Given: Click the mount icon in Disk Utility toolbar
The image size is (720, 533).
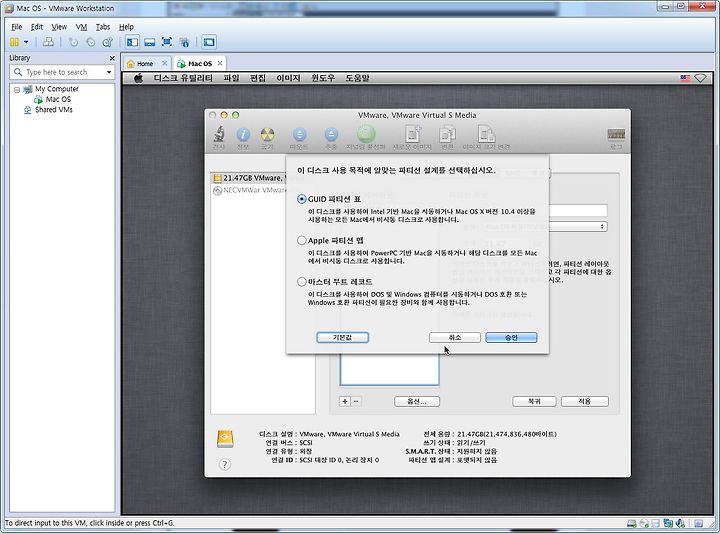Looking at the screenshot, I should 299,137.
